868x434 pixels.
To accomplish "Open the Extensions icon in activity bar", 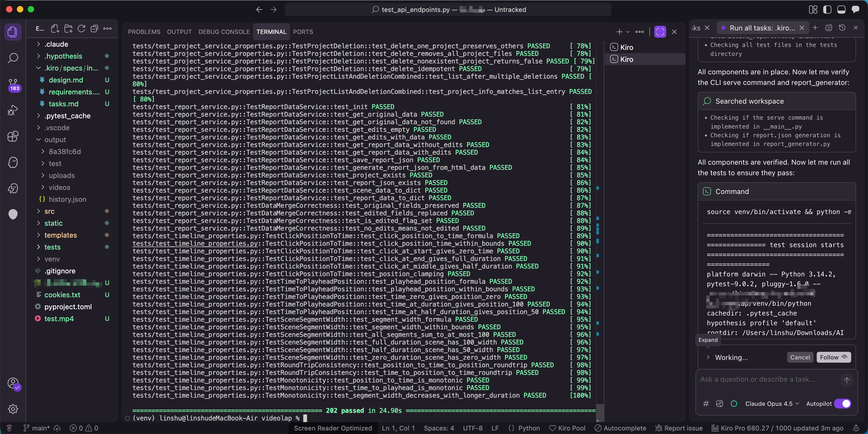I will (x=13, y=136).
